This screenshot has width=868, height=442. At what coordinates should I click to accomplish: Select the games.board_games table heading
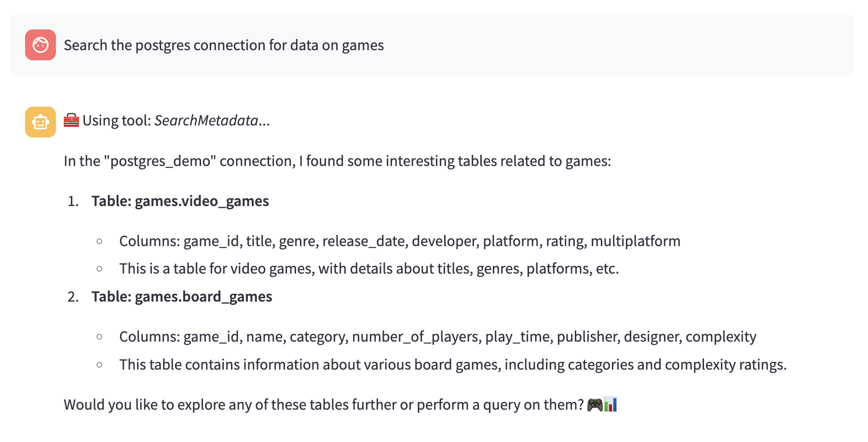182,297
